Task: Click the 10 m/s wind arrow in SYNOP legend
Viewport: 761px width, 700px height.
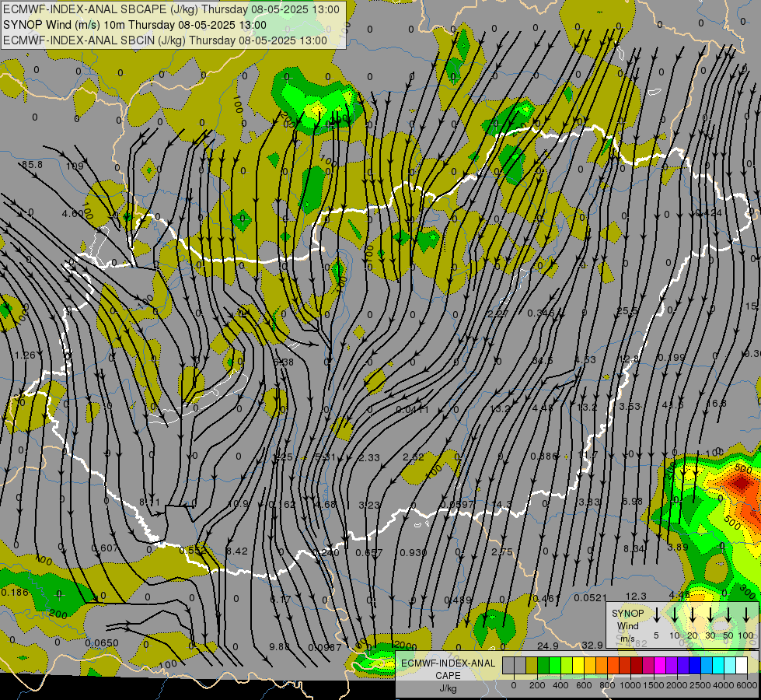Action: (x=675, y=614)
